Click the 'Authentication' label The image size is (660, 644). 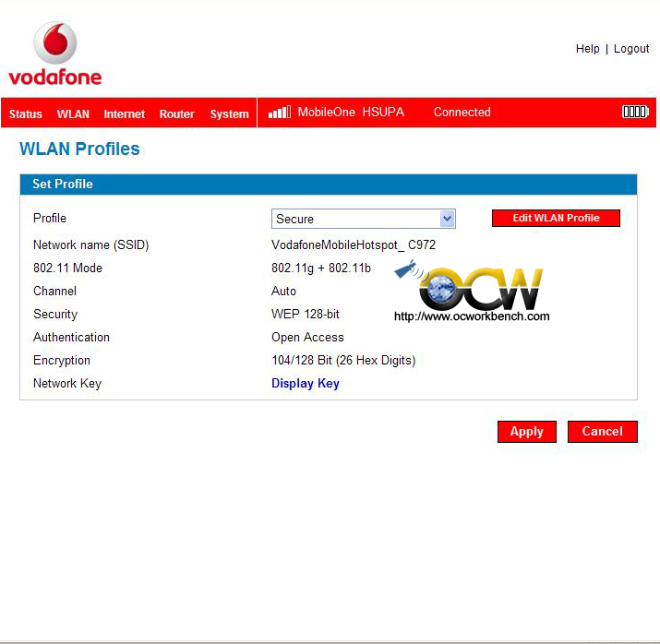pyautogui.click(x=71, y=338)
